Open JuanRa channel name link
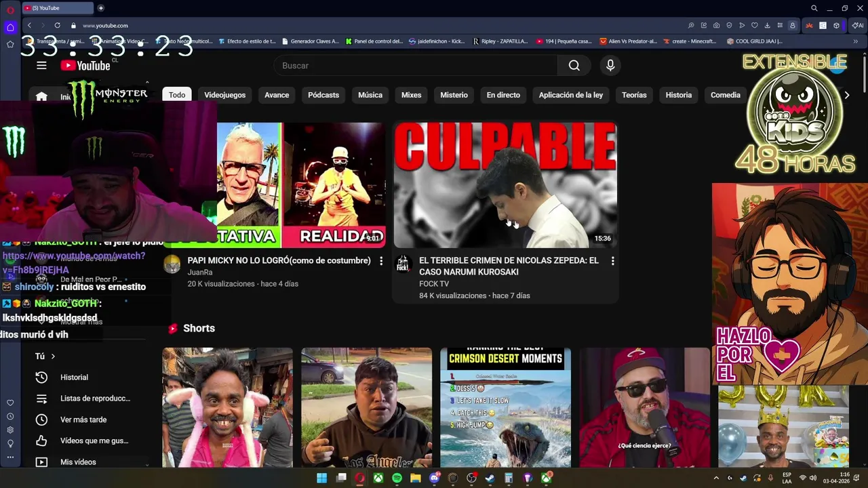Image resolution: width=868 pixels, height=488 pixels. pos(200,272)
